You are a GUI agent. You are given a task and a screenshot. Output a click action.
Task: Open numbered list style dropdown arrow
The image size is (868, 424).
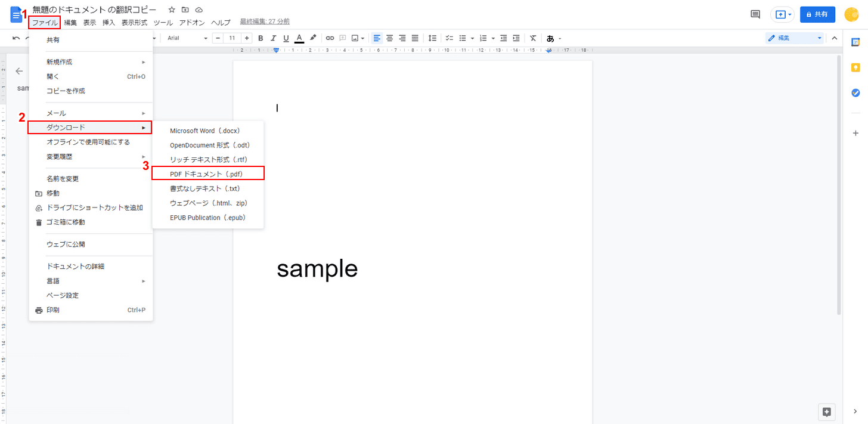493,38
